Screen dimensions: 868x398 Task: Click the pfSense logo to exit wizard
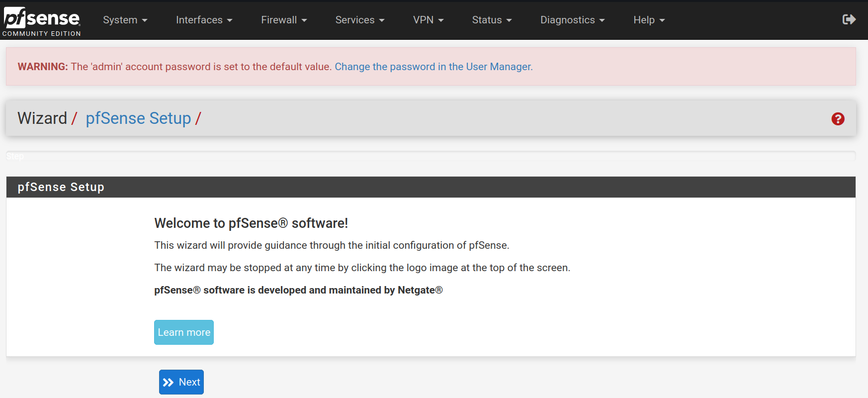[42, 21]
